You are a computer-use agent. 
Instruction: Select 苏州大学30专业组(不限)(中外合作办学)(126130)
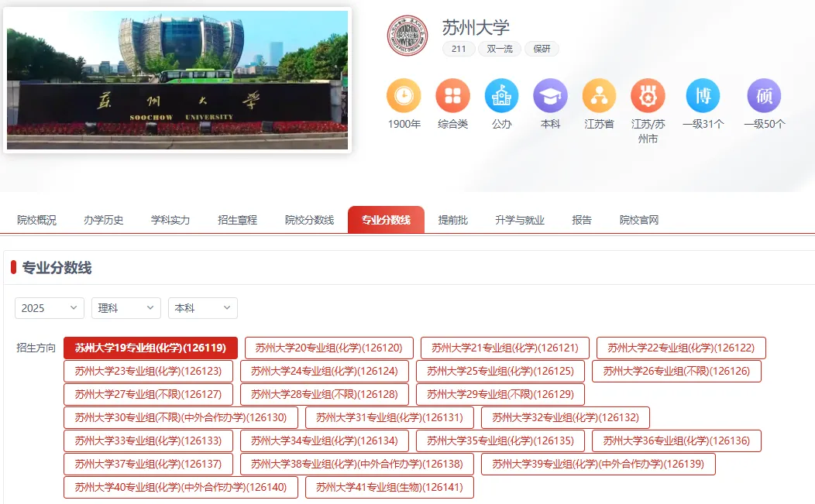tap(181, 417)
